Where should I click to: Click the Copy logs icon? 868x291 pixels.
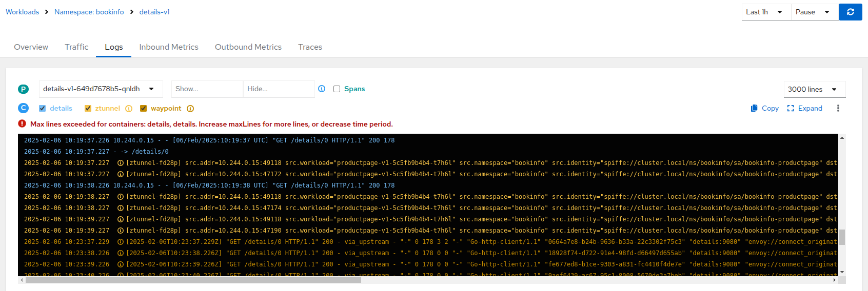(x=754, y=108)
